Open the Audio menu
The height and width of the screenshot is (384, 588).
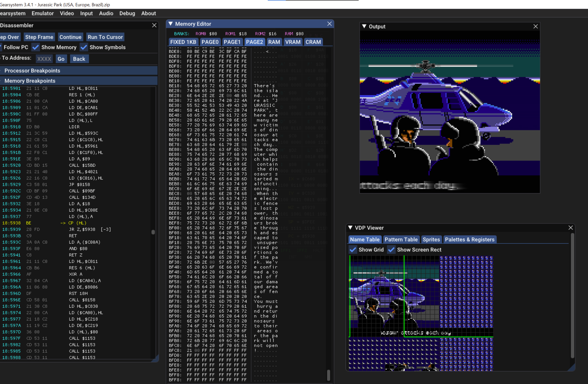(106, 13)
